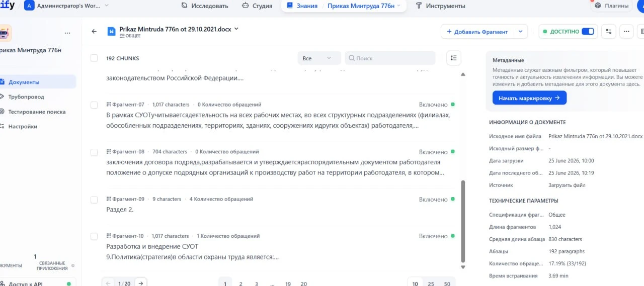644x286 pixels.
Task: Open the Приказ Минтруда 776н dataset dropdown
Action: click(364, 6)
